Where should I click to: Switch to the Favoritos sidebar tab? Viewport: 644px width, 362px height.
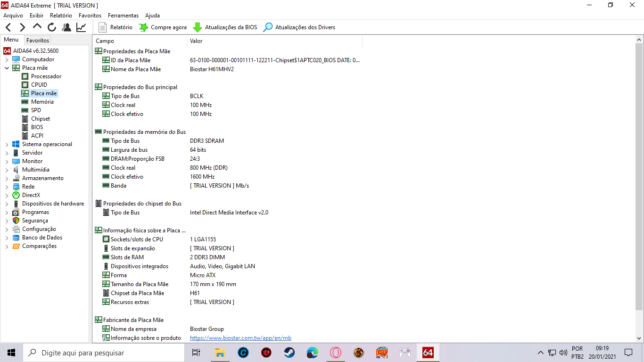38,41
